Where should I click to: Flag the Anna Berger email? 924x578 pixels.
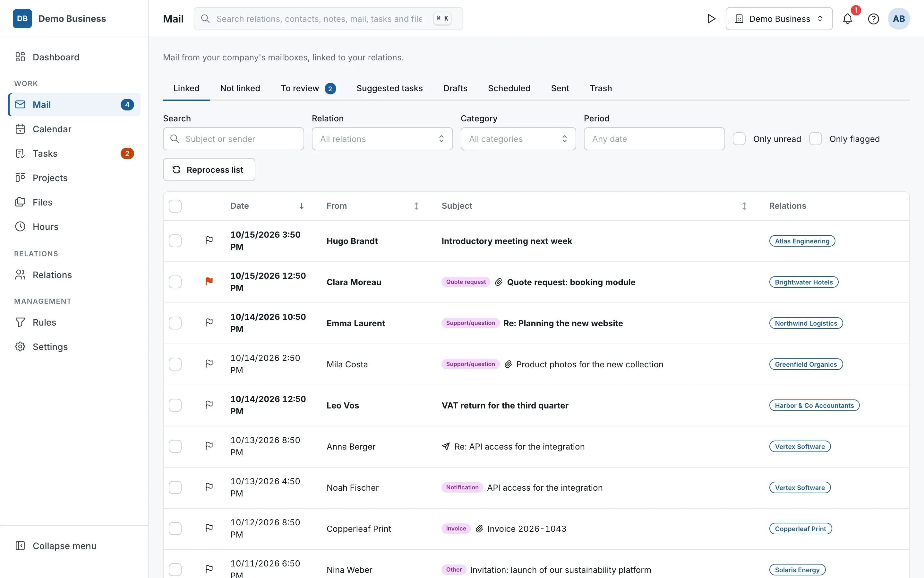[209, 446]
